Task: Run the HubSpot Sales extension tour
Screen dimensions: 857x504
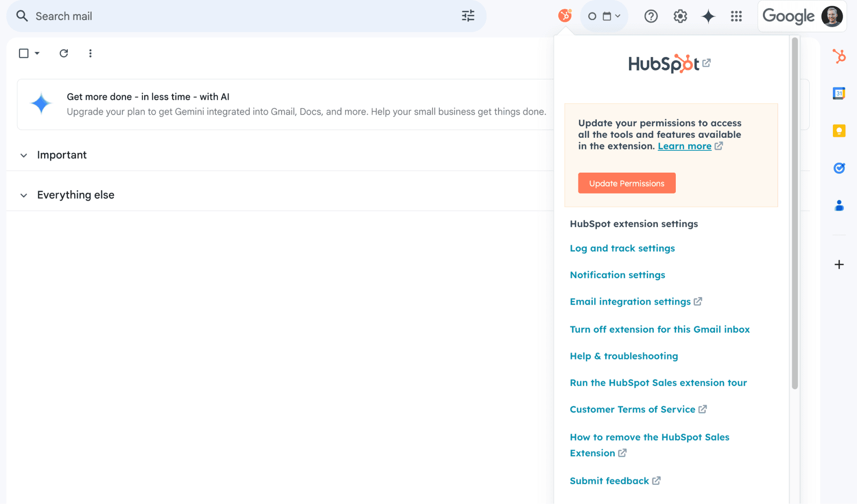Action: pos(658,383)
